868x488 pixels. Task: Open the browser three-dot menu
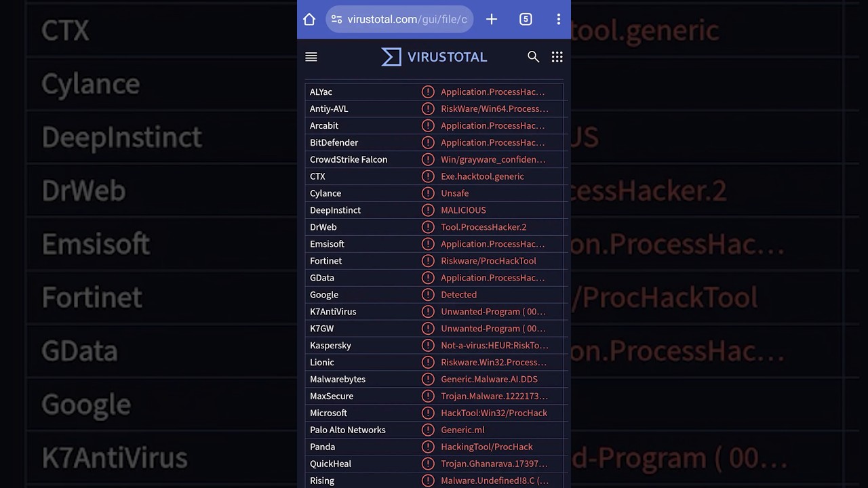tap(558, 20)
